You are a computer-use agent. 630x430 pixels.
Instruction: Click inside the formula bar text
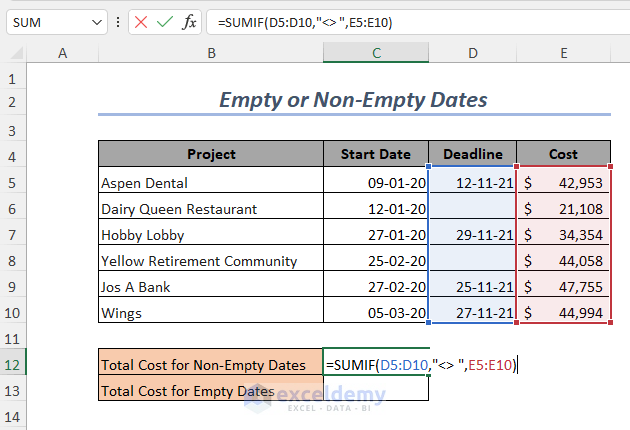tap(400, 22)
